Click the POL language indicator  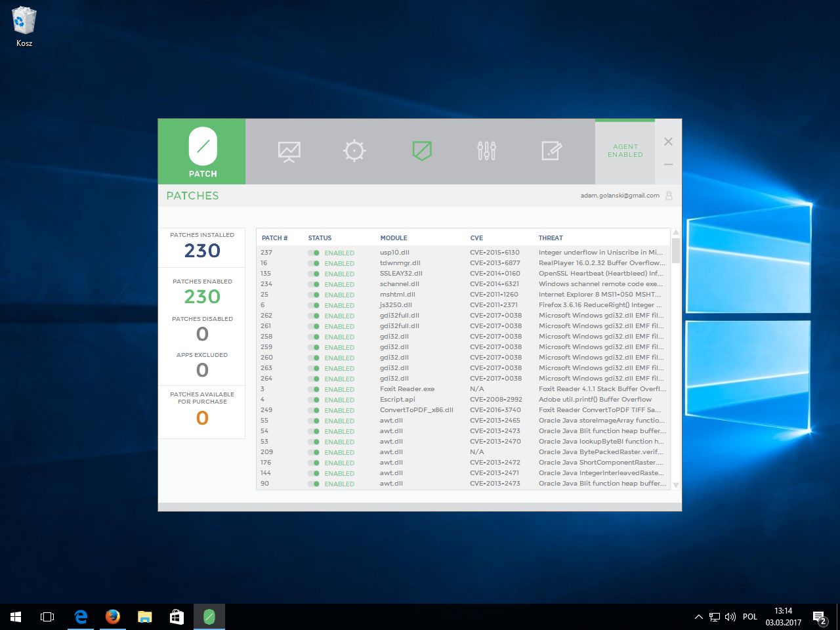(750, 617)
